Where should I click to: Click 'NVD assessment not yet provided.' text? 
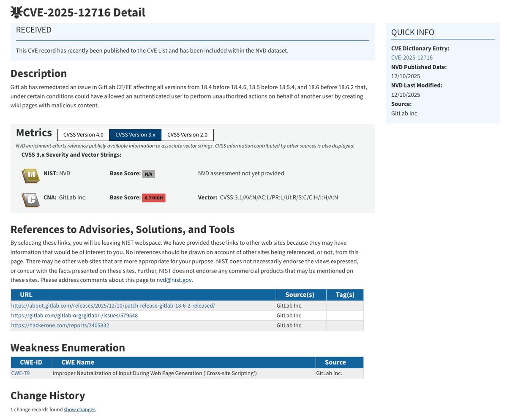(242, 173)
